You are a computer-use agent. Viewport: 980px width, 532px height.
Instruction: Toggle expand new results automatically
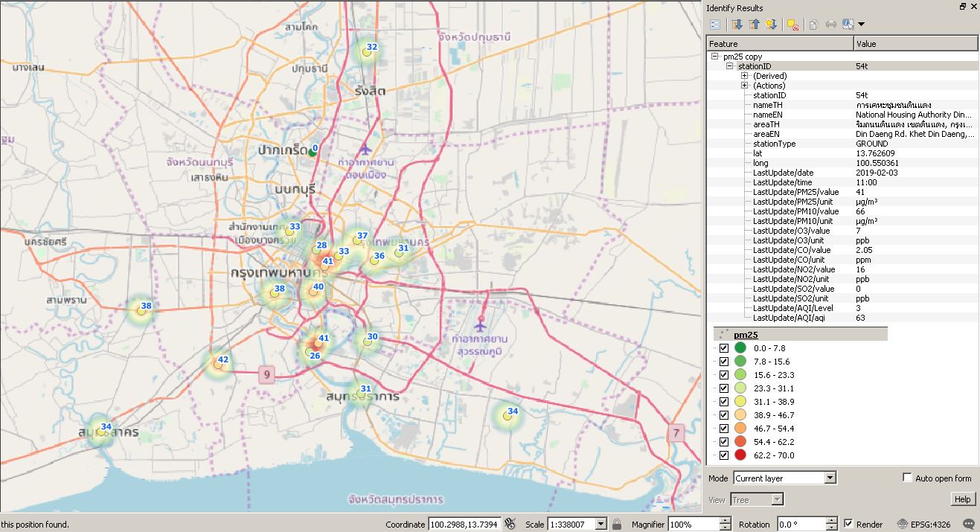[771, 24]
